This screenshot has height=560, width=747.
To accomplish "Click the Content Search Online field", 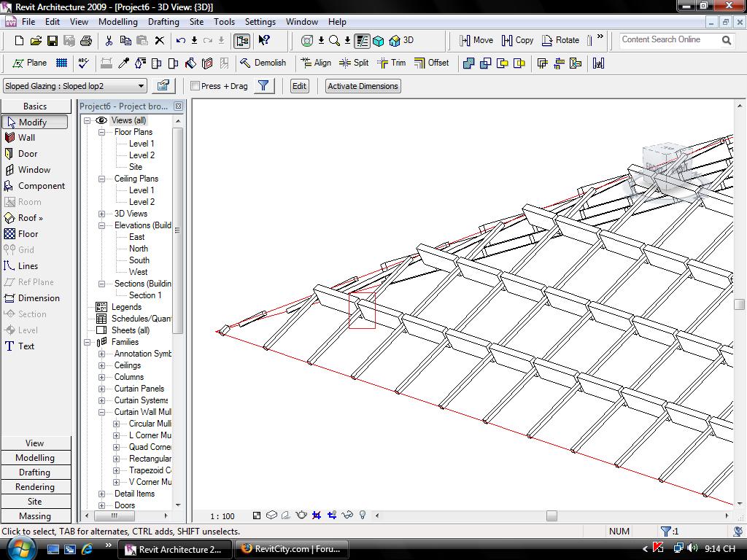I will (667, 40).
